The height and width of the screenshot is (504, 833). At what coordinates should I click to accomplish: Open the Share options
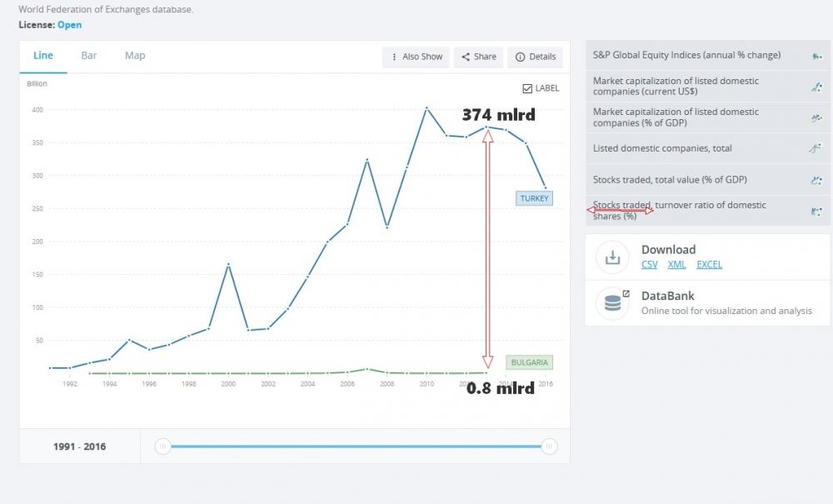coord(479,57)
